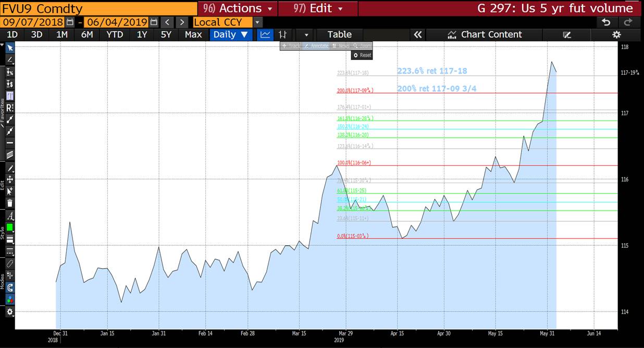Open the Local CCY currency dropdown arrow
644x348 pixels.
(x=257, y=22)
